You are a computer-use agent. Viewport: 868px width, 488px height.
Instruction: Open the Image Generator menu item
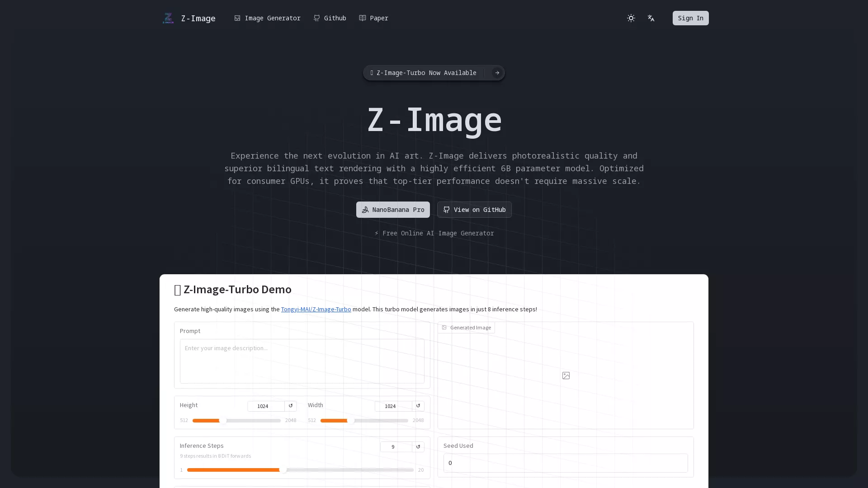pos(267,18)
